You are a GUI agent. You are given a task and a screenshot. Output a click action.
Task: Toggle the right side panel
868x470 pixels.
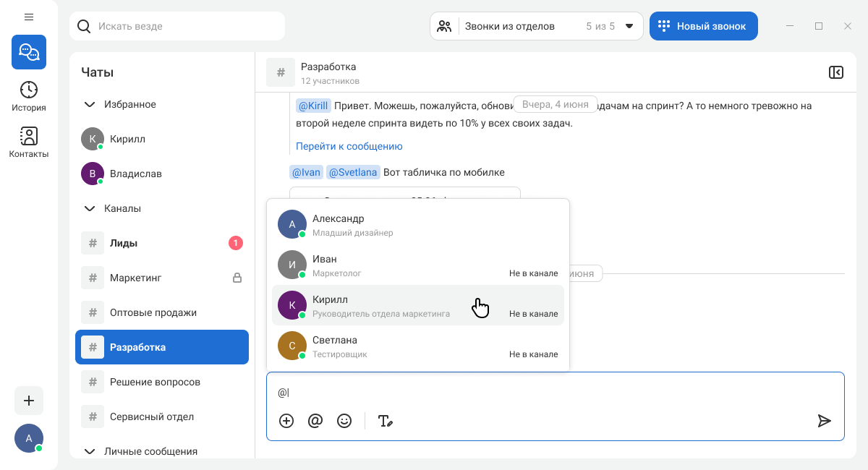point(835,72)
